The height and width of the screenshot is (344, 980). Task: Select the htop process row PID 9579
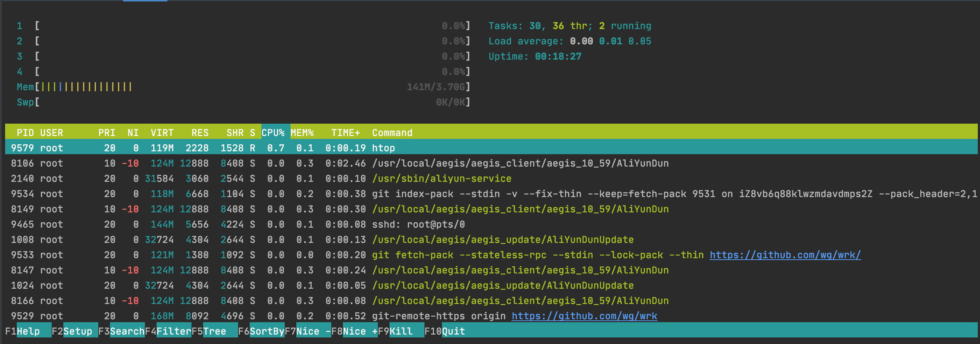point(491,148)
